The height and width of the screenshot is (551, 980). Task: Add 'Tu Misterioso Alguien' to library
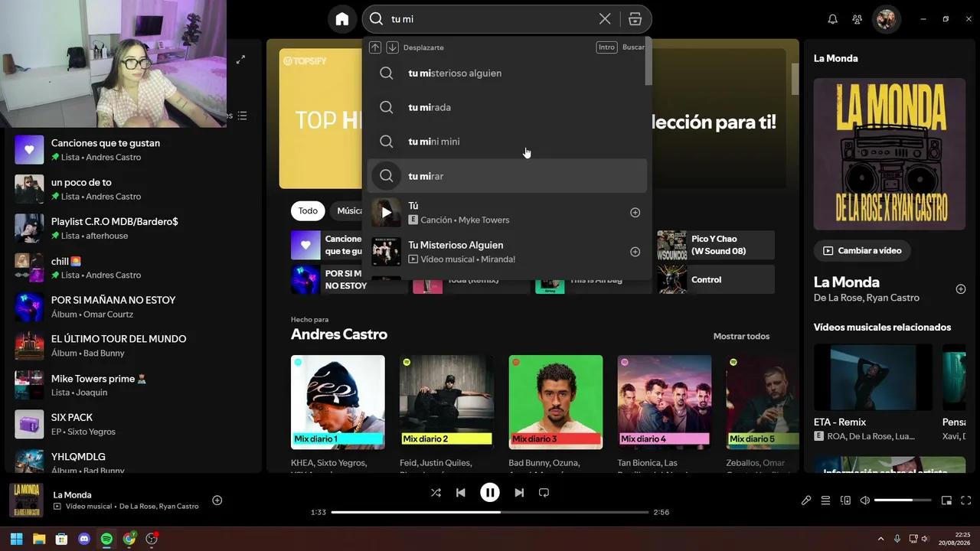635,252
